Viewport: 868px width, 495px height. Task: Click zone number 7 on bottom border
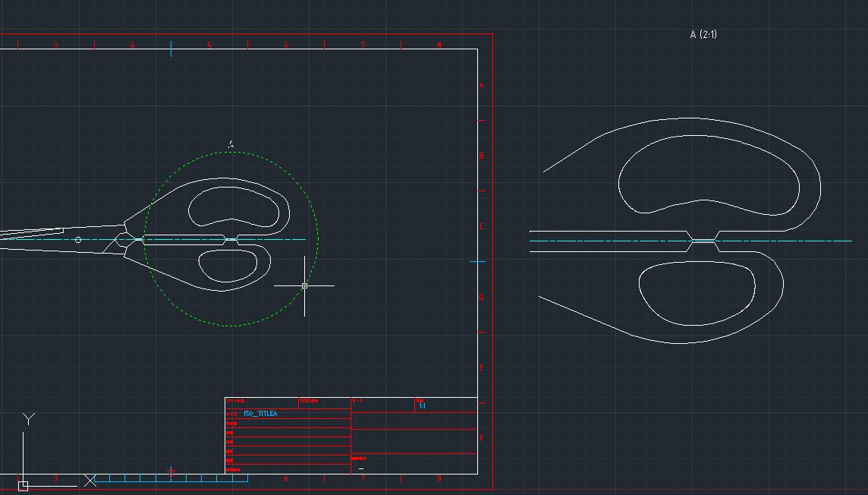click(363, 479)
